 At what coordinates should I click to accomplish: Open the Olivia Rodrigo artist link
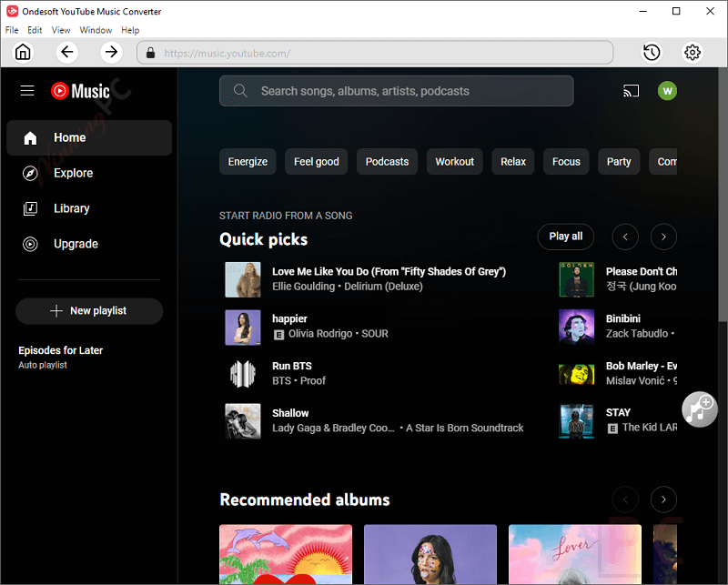click(x=320, y=334)
